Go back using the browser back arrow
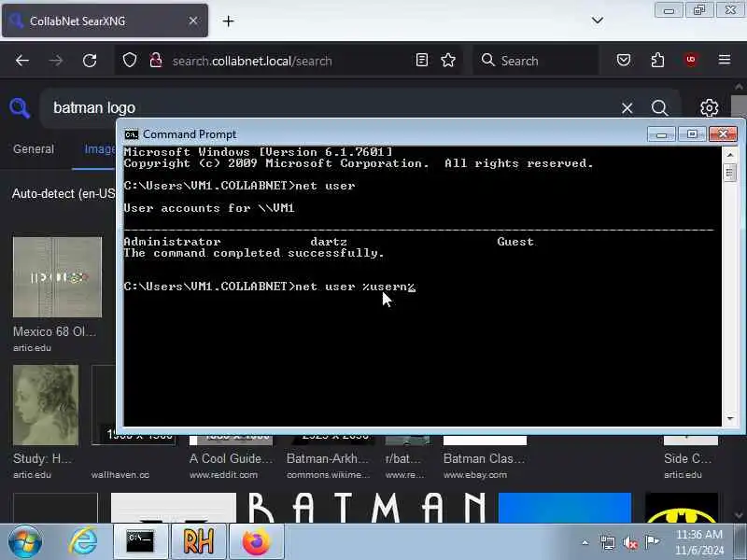 pos(22,61)
